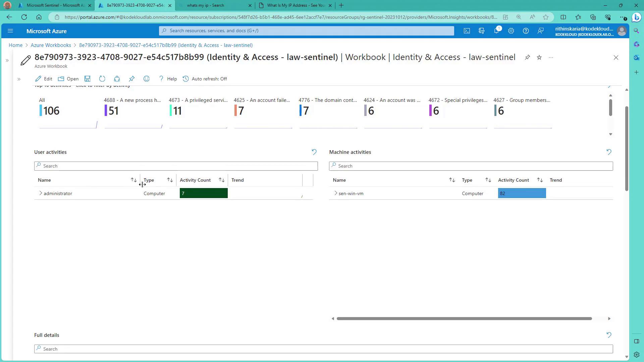Image resolution: width=644 pixels, height=362 pixels.
Task: Click the horizontal scrollbar under Machine activities
Action: click(464, 318)
